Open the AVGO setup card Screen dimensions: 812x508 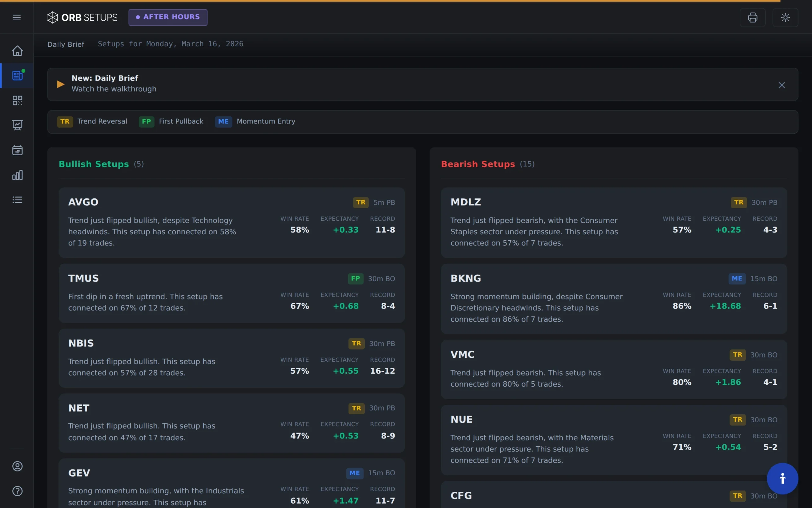(x=232, y=223)
